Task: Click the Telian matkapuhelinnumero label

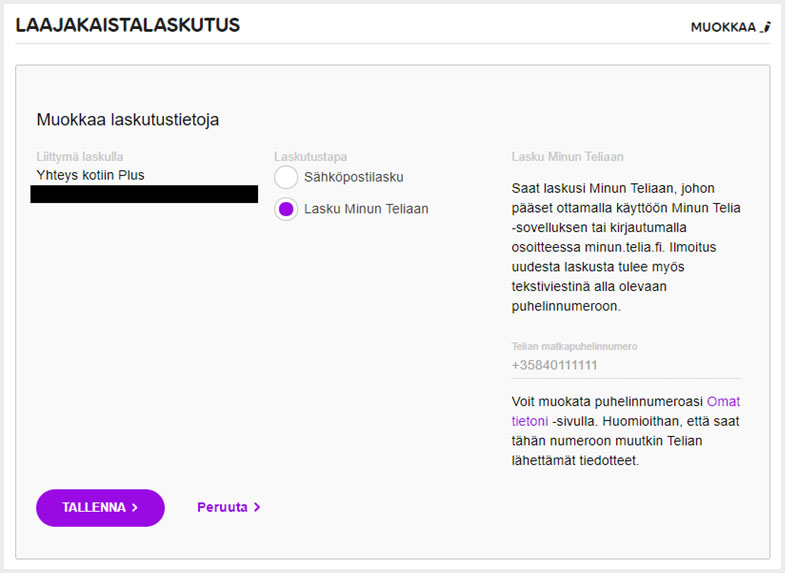Action: [x=574, y=346]
